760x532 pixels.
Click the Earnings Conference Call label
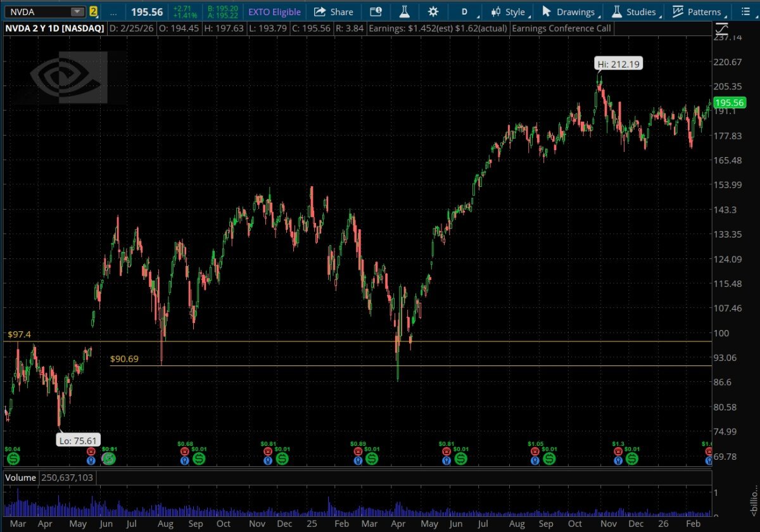click(x=551, y=28)
